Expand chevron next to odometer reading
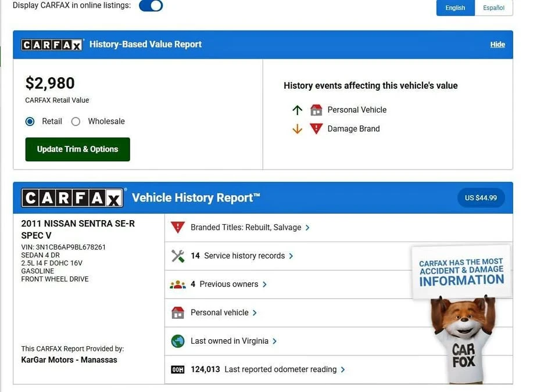Viewport: 558px width, 392px height. [343, 370]
